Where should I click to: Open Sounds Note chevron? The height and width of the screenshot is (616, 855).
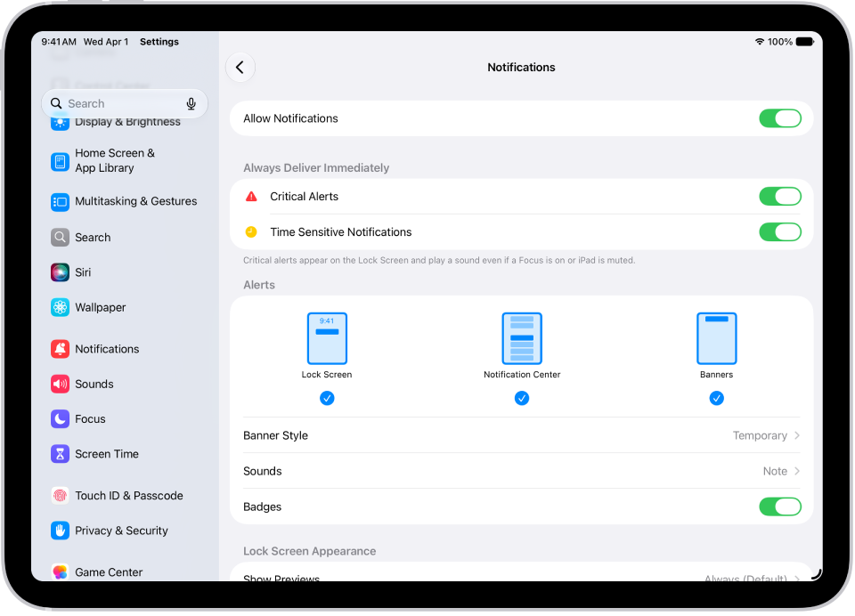click(797, 471)
